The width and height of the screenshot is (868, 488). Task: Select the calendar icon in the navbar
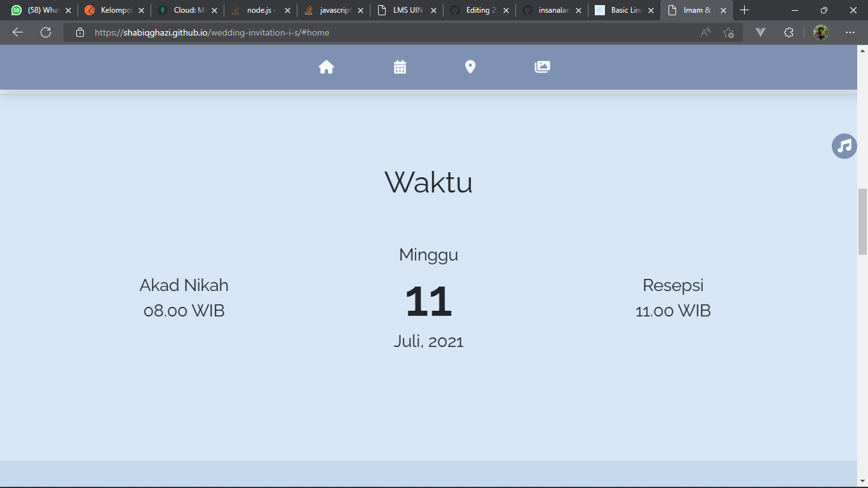pos(399,67)
